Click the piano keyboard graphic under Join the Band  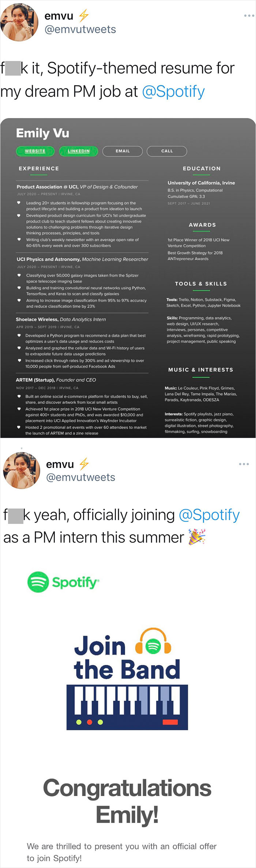(128, 701)
